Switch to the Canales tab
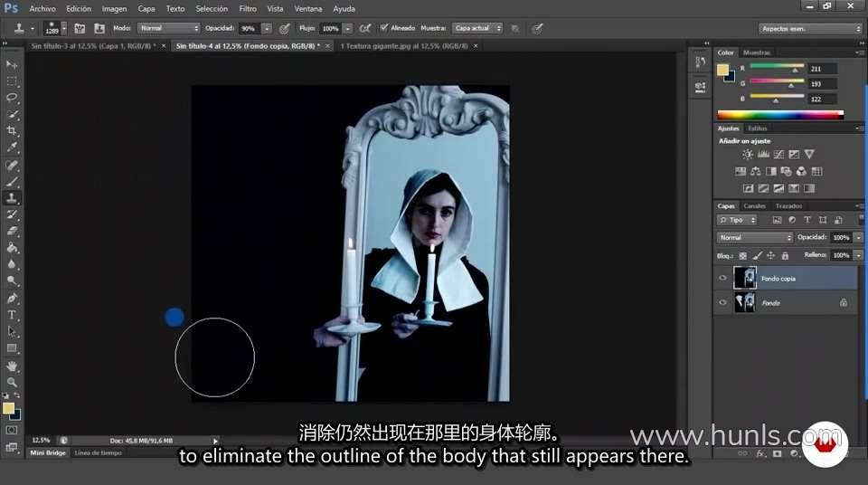 point(754,205)
